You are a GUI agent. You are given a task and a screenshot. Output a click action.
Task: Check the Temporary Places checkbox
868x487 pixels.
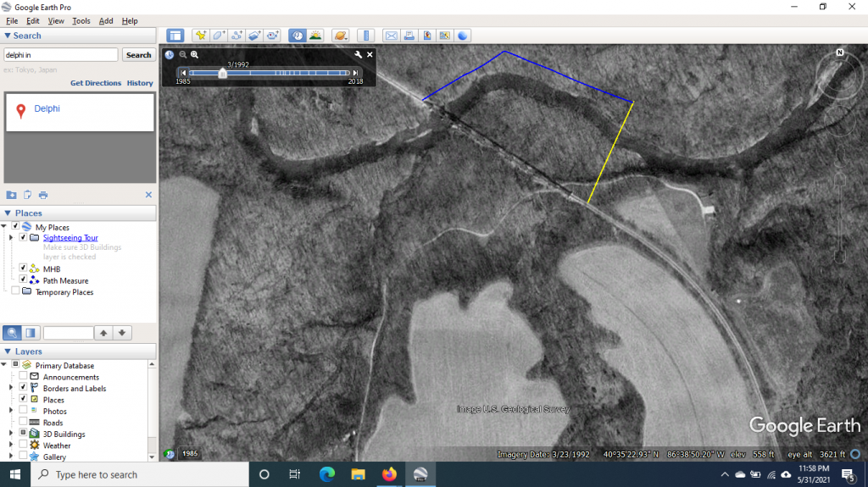point(15,292)
